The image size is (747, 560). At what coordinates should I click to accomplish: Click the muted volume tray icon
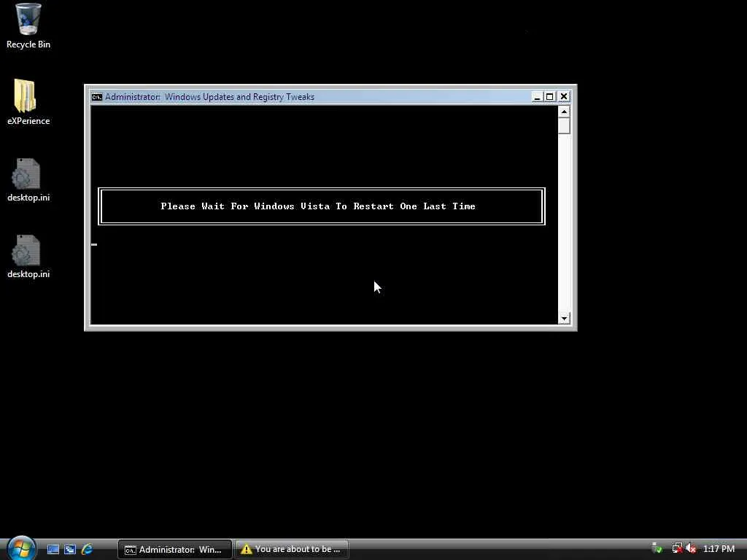tap(691, 548)
